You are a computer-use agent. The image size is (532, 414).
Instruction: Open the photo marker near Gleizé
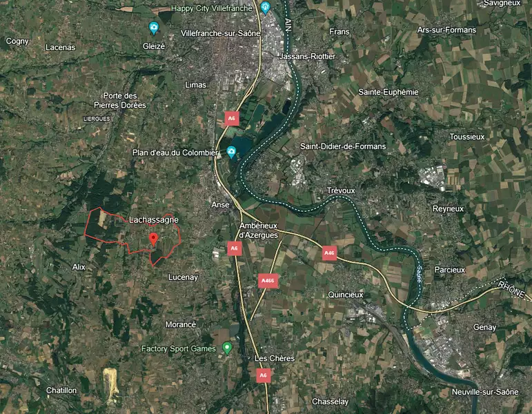[x=154, y=28]
